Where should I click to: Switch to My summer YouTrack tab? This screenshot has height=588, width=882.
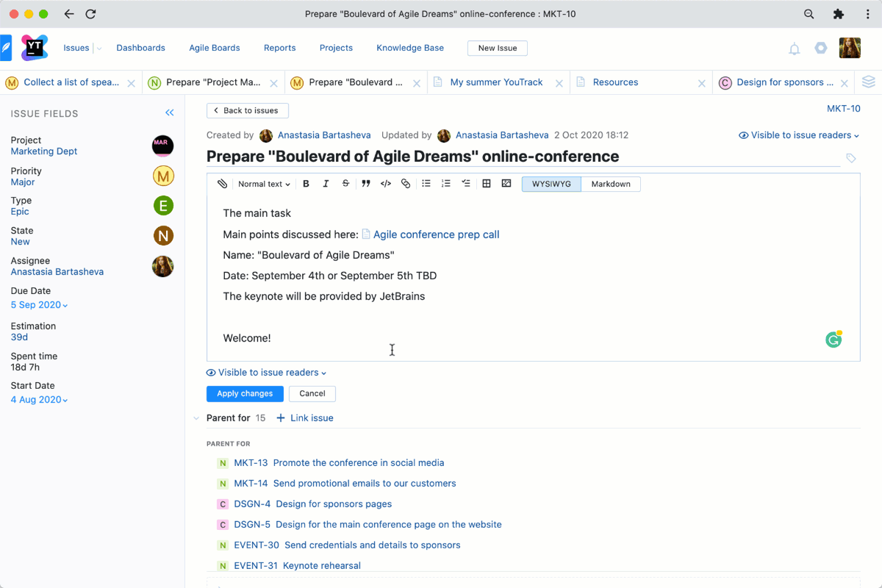(x=496, y=82)
